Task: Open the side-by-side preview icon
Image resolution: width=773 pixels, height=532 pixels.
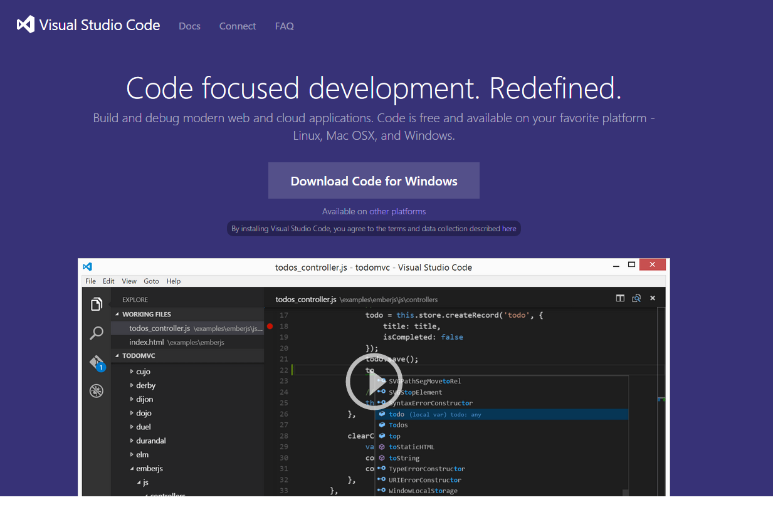Action: 636,298
